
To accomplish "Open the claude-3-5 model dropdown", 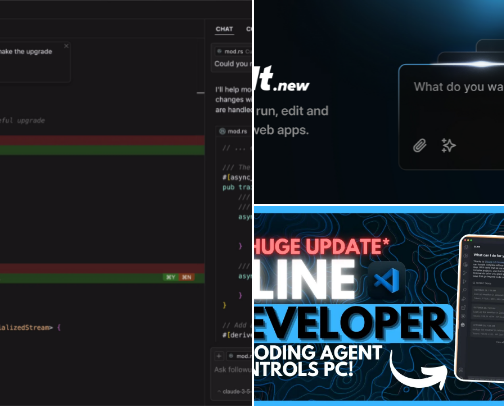I will (235, 391).
